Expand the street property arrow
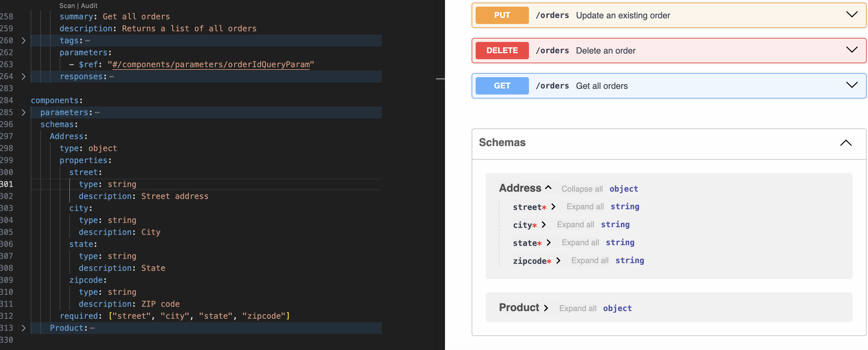868x350 pixels. pyautogui.click(x=553, y=207)
